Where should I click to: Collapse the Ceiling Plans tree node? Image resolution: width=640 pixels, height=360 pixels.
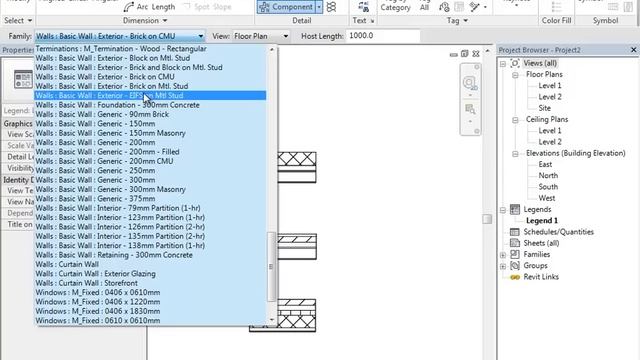pyautogui.click(x=515, y=120)
